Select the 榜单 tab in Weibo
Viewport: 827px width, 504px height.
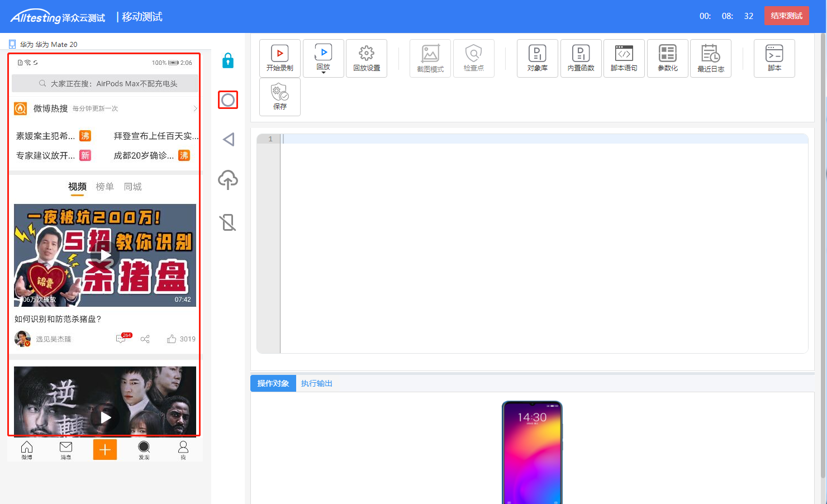(104, 187)
